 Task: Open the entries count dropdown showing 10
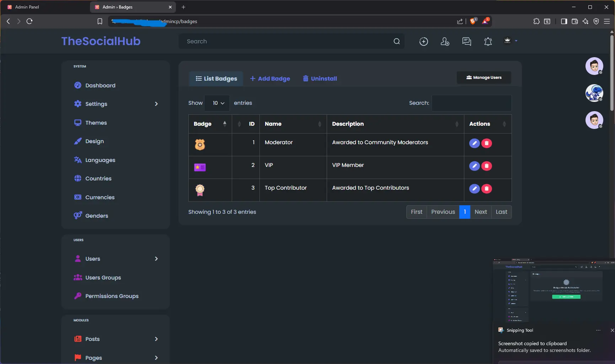[x=217, y=103]
